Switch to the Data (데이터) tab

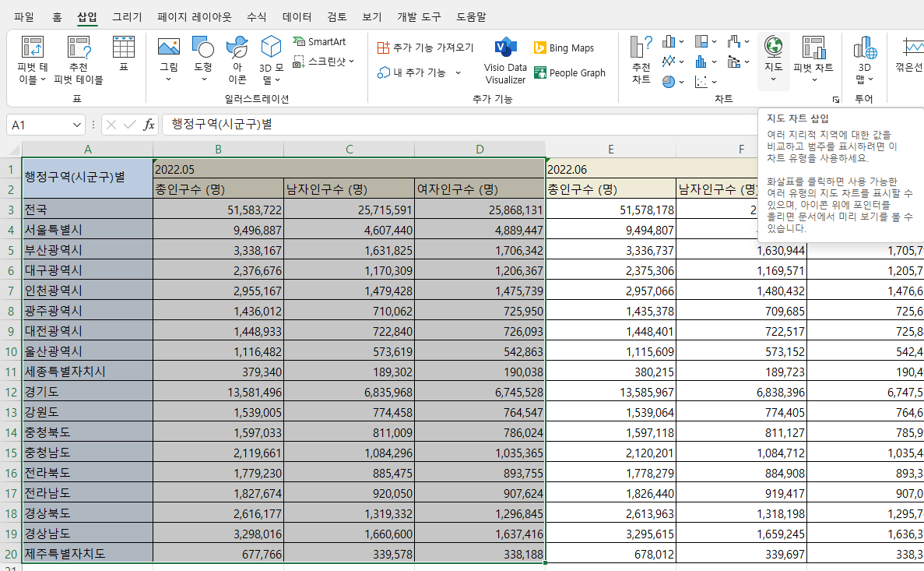click(297, 17)
